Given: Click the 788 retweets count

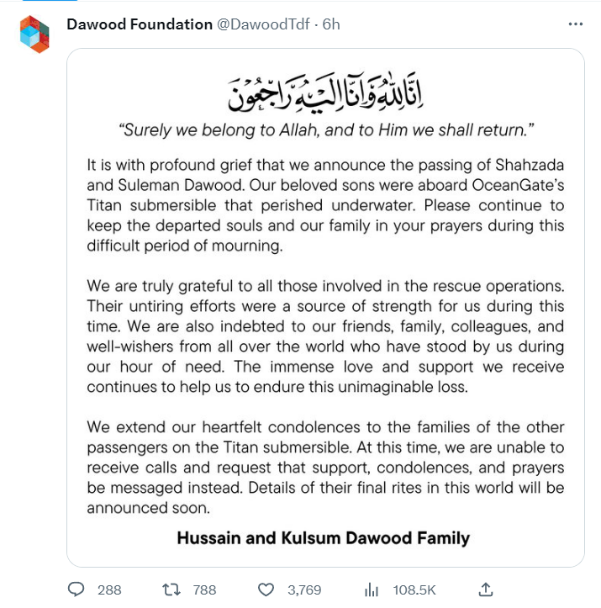Looking at the screenshot, I should click(x=205, y=590).
